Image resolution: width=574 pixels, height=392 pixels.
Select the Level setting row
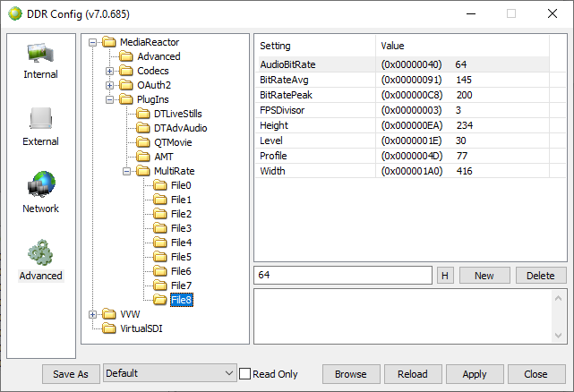coord(404,141)
